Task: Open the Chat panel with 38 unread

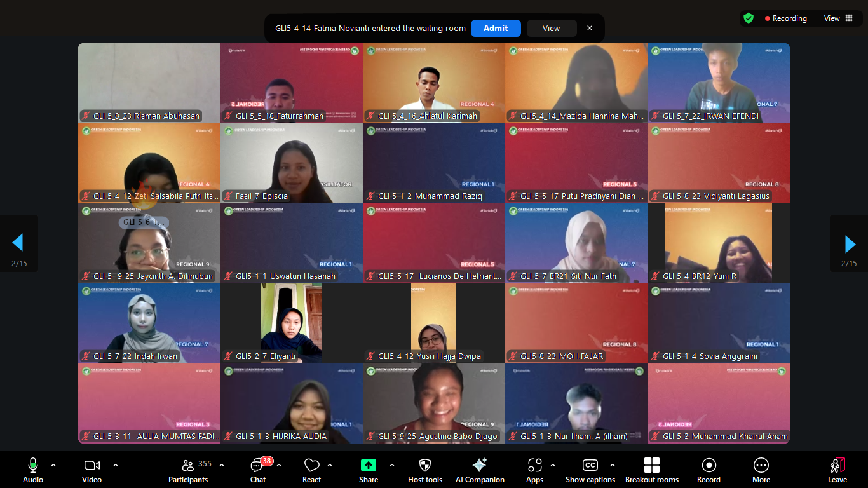Action: tap(258, 466)
